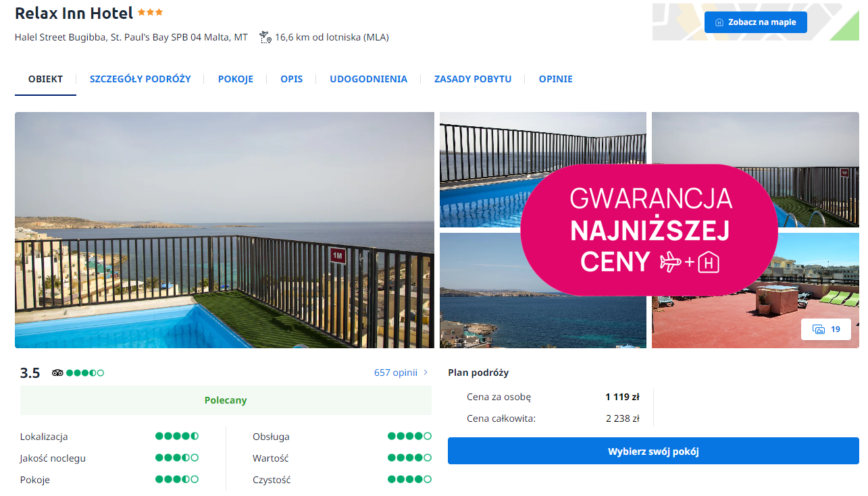The height and width of the screenshot is (496, 868).
Task: Open the ZASADY POBYTU tab
Action: [x=473, y=79]
